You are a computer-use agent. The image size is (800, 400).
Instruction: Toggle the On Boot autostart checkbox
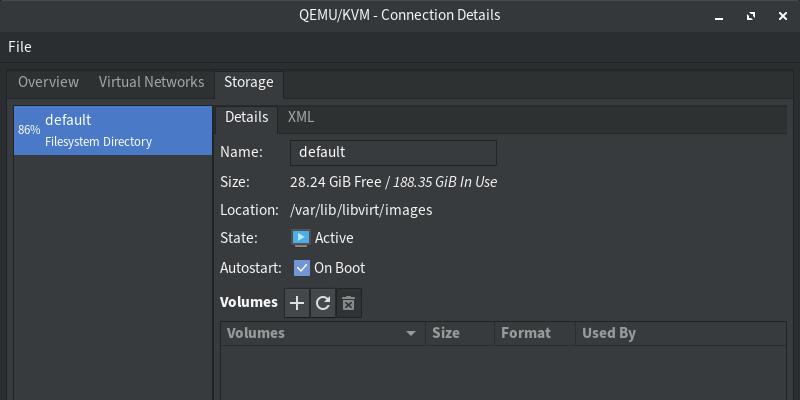302,268
